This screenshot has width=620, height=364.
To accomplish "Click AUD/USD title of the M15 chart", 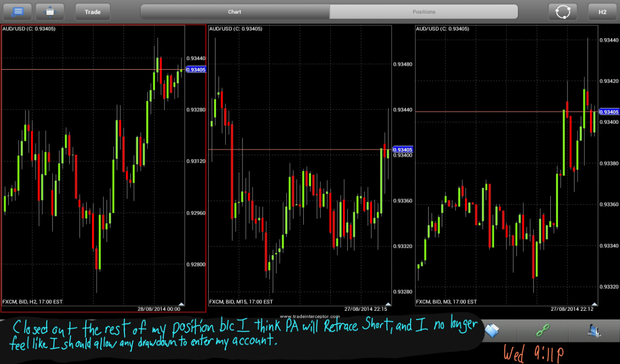I will [236, 29].
